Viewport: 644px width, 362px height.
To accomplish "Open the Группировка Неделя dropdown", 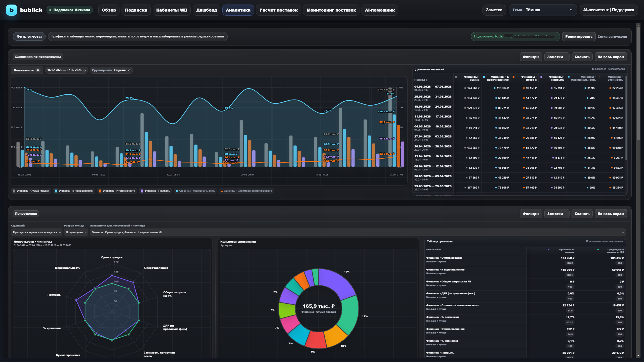I will (x=111, y=70).
